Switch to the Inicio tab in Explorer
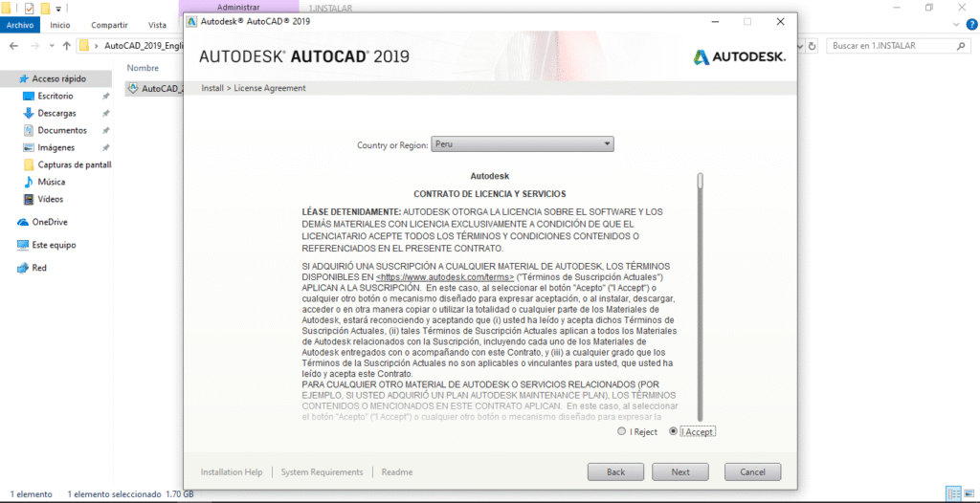The width and height of the screenshot is (980, 503). 60,25
